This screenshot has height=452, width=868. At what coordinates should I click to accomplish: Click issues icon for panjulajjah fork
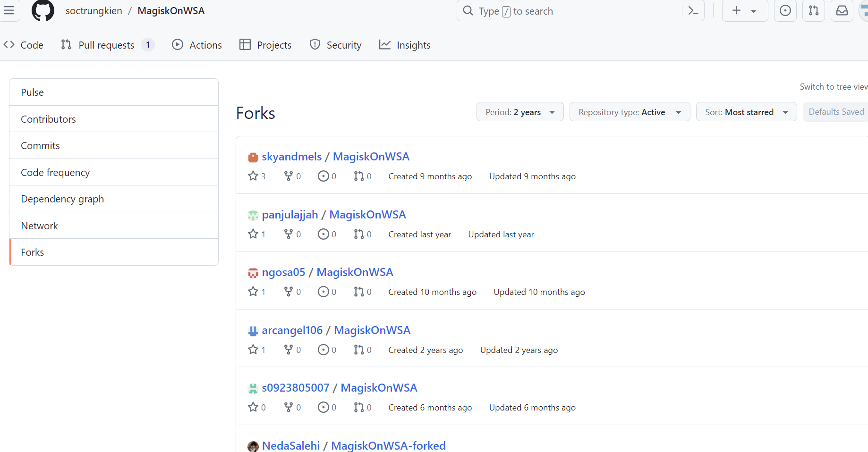point(323,234)
